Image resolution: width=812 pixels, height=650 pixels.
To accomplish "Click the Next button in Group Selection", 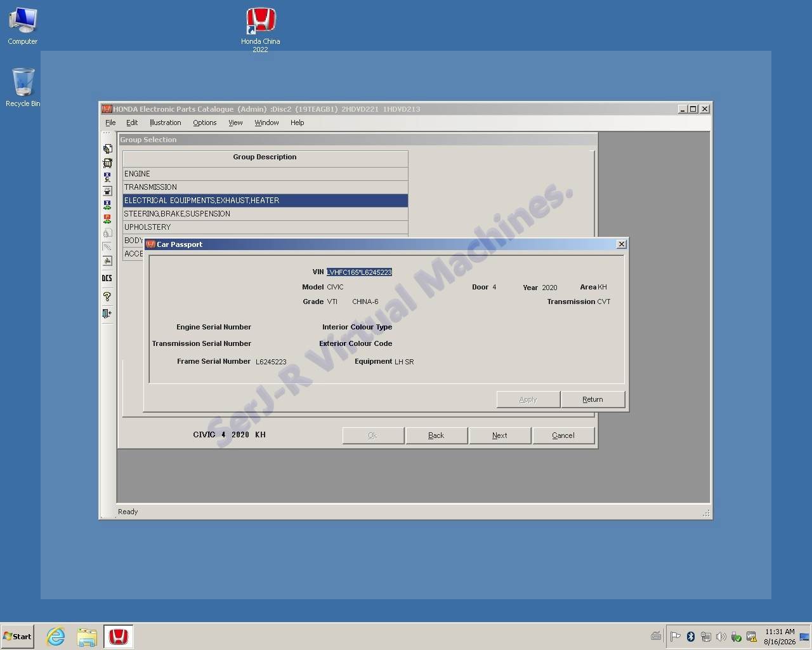I will pos(500,435).
